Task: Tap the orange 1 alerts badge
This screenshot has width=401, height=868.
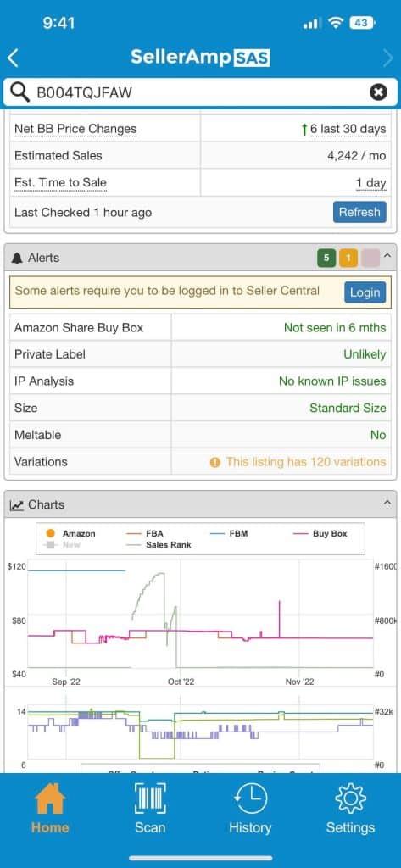Action: tap(348, 258)
